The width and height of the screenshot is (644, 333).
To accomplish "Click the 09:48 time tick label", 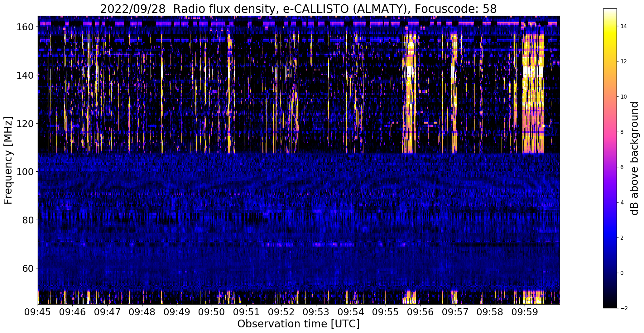I will pyautogui.click(x=142, y=312).
